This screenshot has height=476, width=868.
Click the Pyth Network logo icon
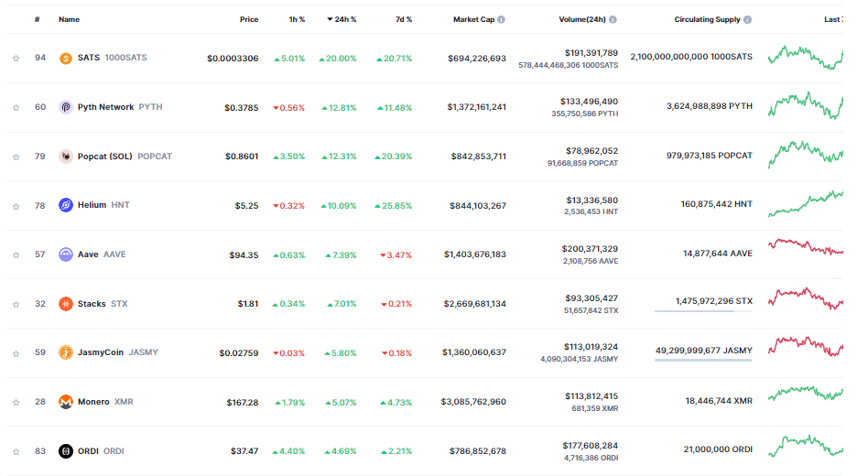66,107
